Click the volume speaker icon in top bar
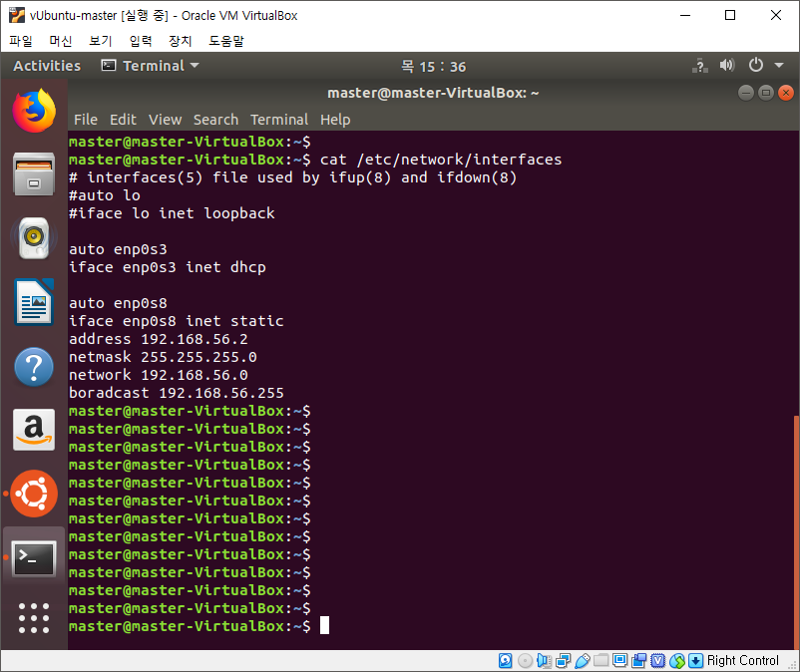The height and width of the screenshot is (672, 800). pyautogui.click(x=727, y=65)
